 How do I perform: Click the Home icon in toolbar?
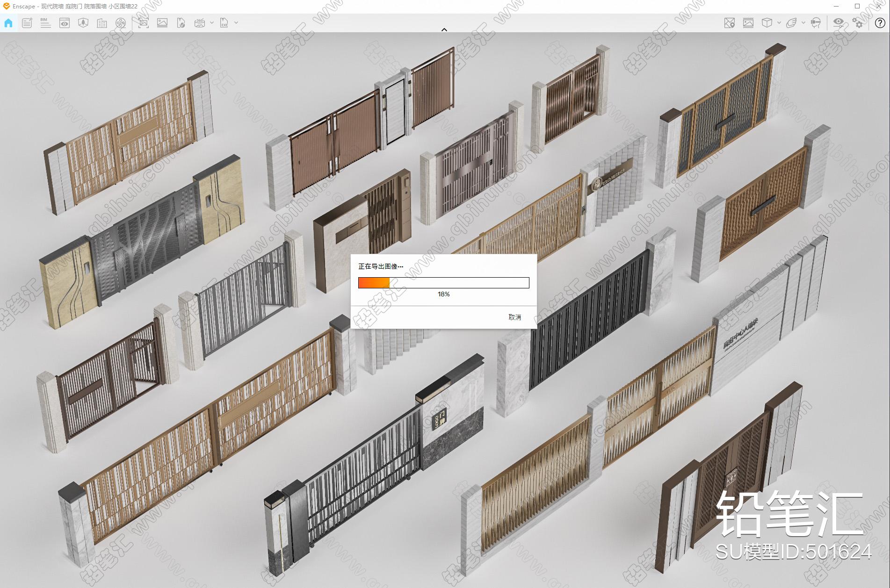8,22
